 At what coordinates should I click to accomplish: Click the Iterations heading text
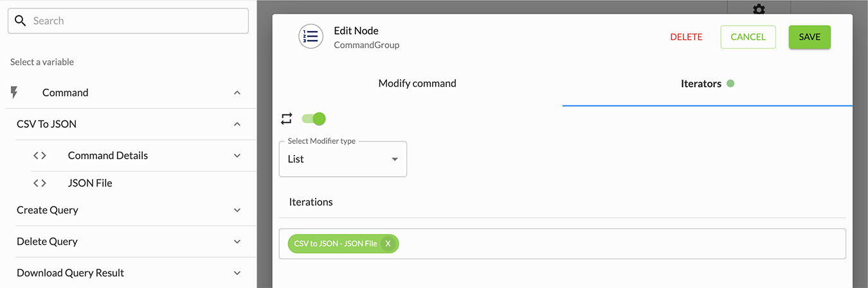click(311, 202)
